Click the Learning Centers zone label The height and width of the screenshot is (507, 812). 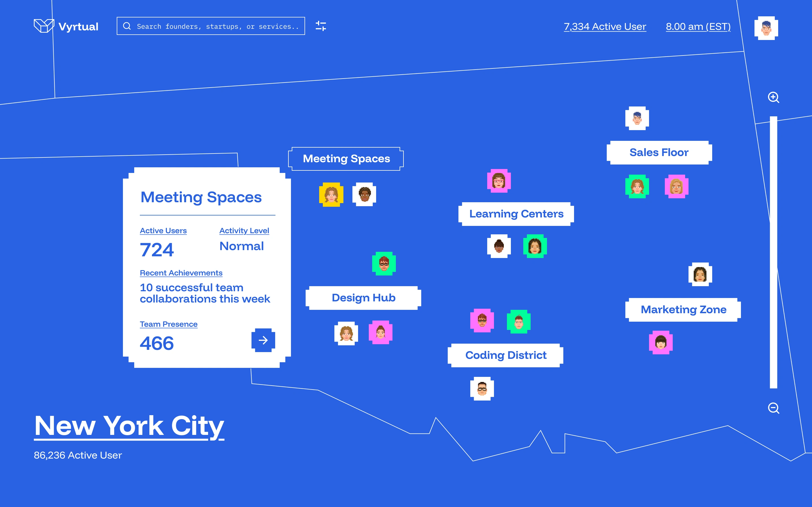point(516,214)
